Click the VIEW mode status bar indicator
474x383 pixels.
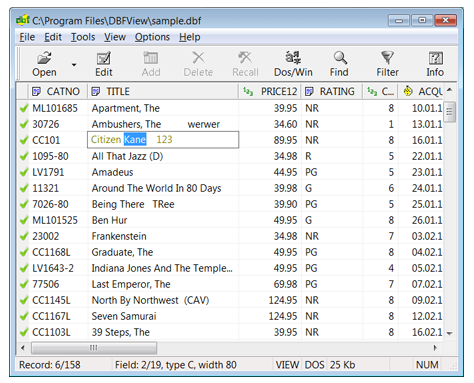(x=287, y=365)
